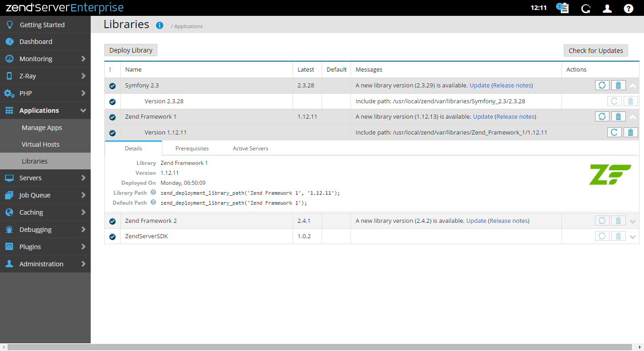Switch to the Prerequisites tab
The width and height of the screenshot is (644, 351).
tap(192, 148)
